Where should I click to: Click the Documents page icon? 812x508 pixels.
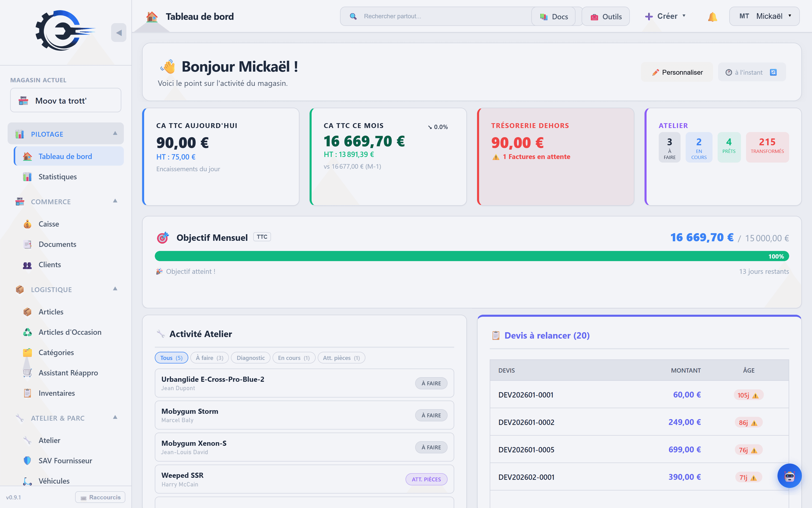pyautogui.click(x=27, y=244)
